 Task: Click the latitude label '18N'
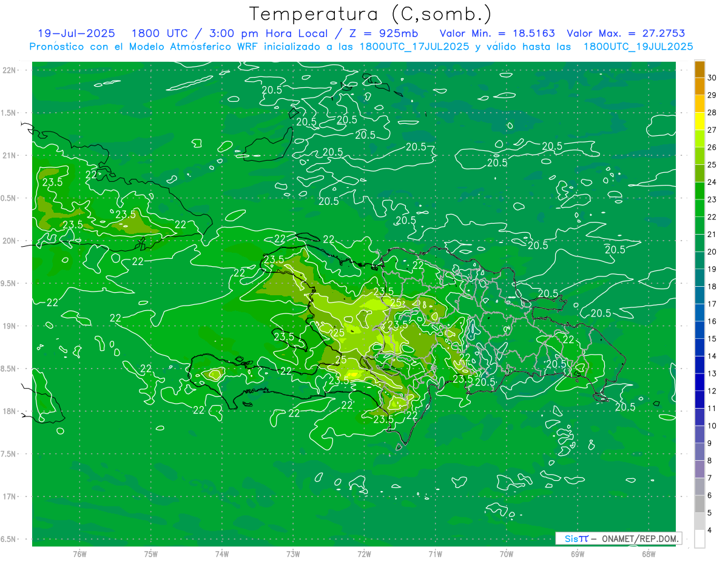tap(10, 411)
